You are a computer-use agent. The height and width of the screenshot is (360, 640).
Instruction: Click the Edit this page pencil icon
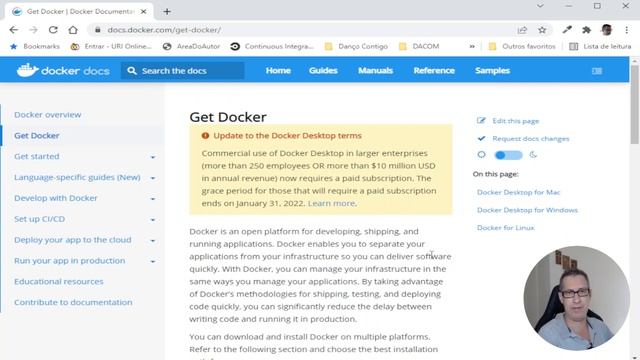(x=481, y=120)
